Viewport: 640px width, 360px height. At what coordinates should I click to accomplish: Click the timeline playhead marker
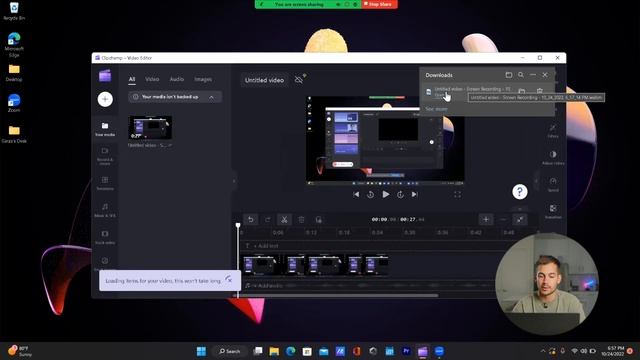(x=238, y=225)
